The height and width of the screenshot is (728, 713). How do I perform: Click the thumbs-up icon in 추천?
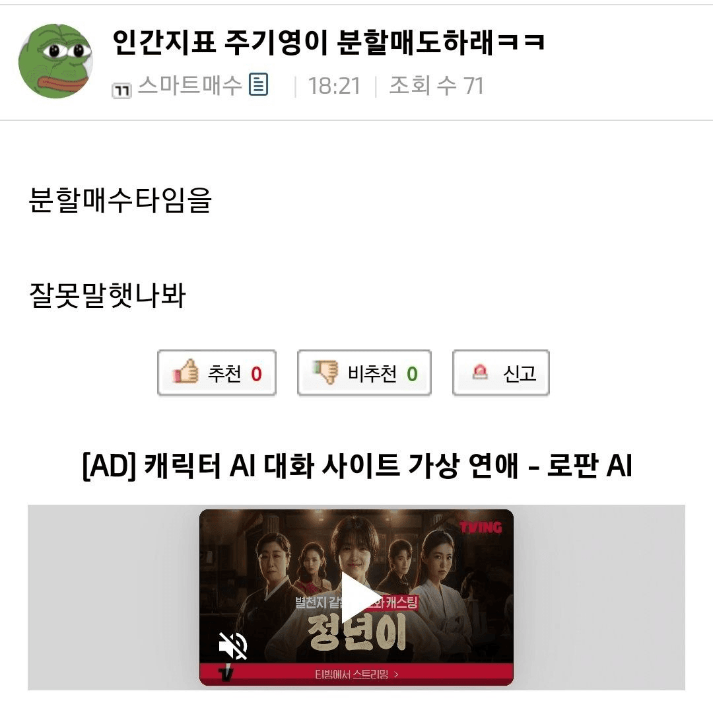[x=186, y=372]
